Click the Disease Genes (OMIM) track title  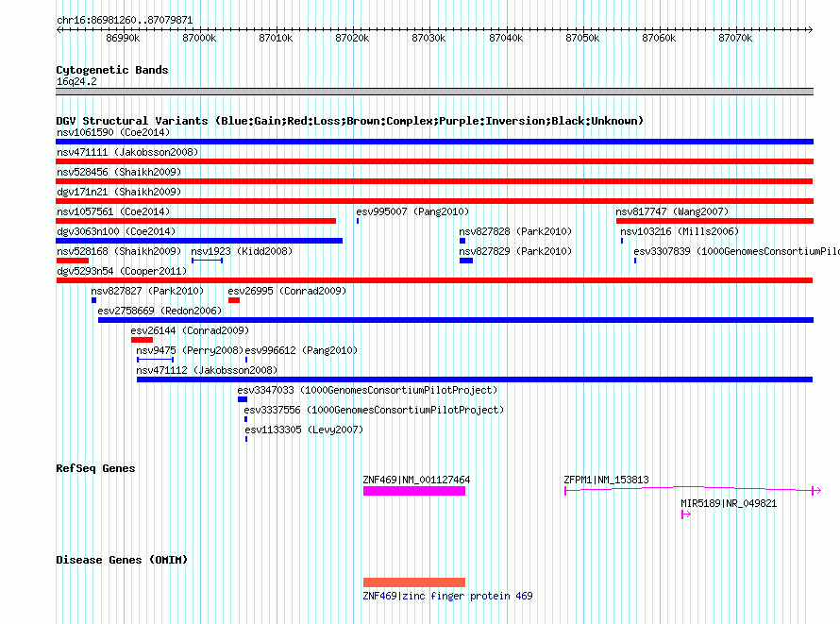coord(122,560)
